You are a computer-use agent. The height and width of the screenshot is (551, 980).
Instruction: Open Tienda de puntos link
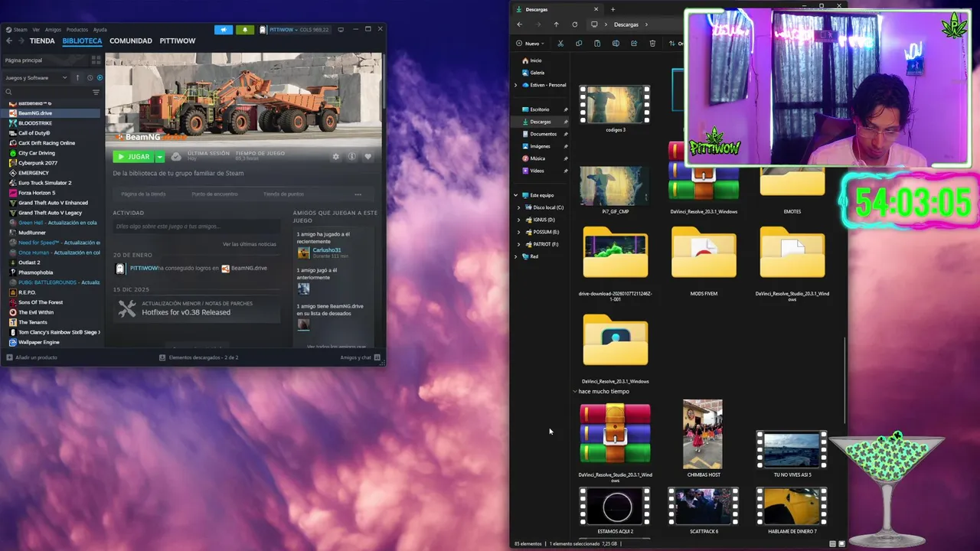point(283,194)
